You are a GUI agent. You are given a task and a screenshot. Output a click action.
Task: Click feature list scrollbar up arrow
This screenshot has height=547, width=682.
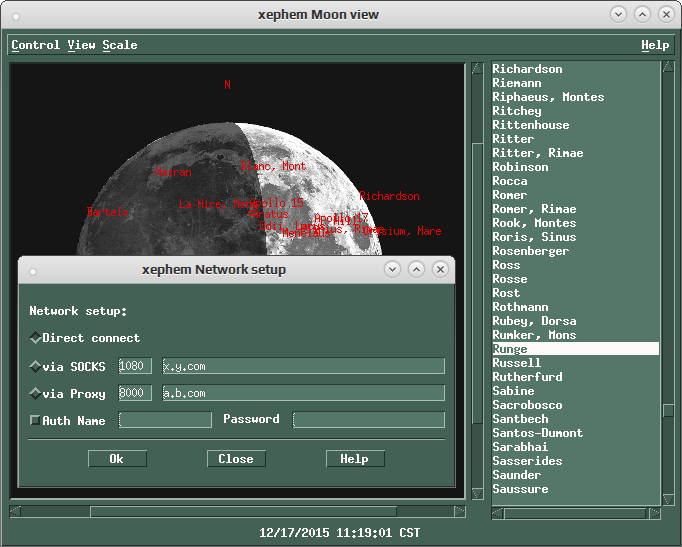tap(668, 67)
